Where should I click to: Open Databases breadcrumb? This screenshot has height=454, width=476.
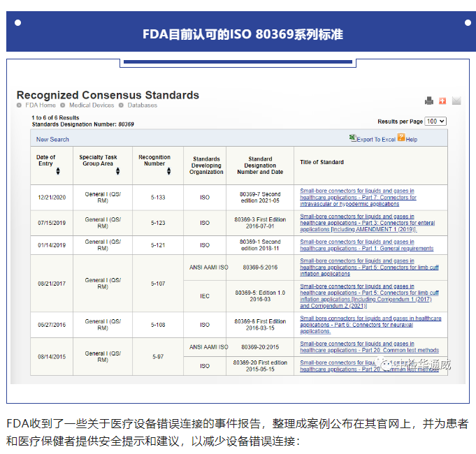142,105
